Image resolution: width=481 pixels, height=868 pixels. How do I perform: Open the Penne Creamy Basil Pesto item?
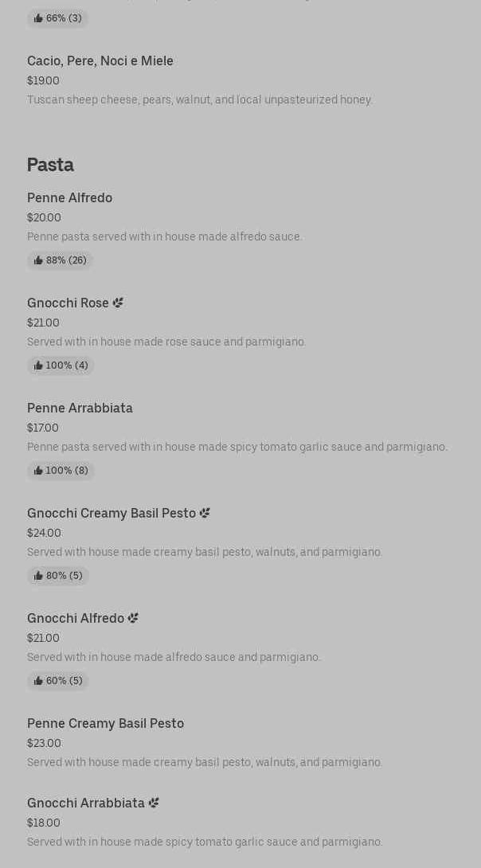point(105,723)
